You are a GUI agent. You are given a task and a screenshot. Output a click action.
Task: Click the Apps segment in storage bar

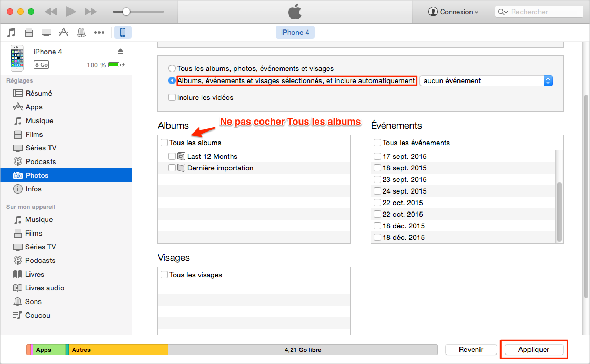pos(49,350)
